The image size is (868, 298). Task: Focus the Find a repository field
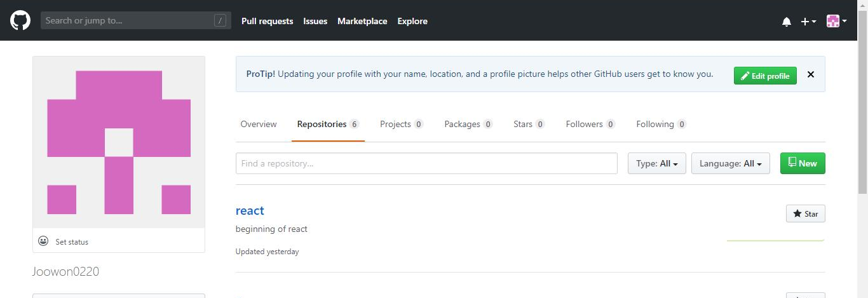coord(426,163)
